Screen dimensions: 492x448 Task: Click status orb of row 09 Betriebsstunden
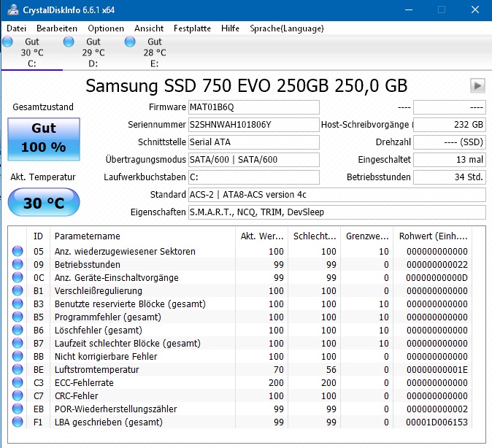18,264
